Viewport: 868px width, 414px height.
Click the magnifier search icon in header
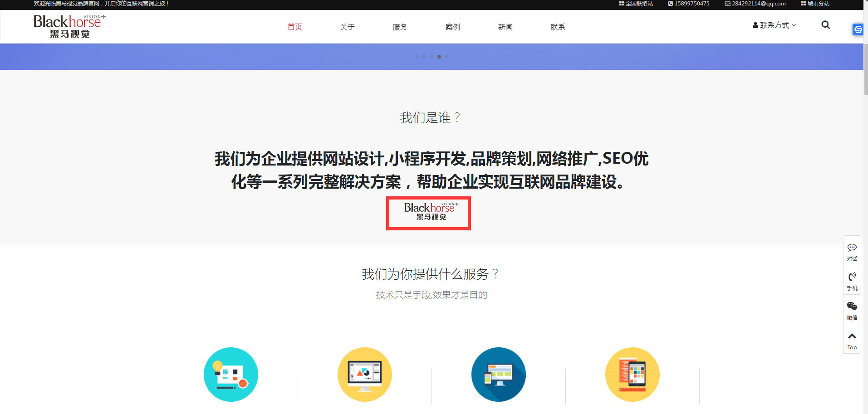[x=825, y=25]
